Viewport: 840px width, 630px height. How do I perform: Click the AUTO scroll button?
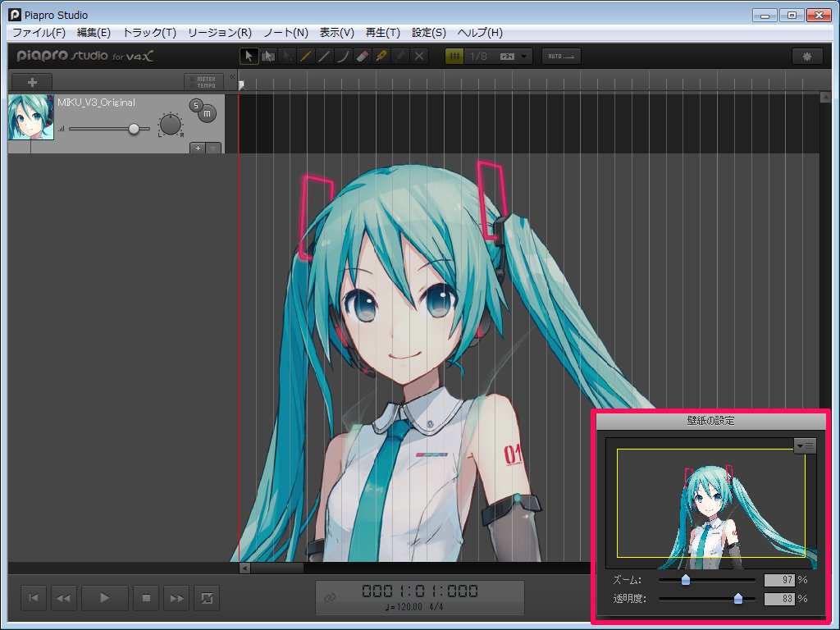tap(561, 57)
